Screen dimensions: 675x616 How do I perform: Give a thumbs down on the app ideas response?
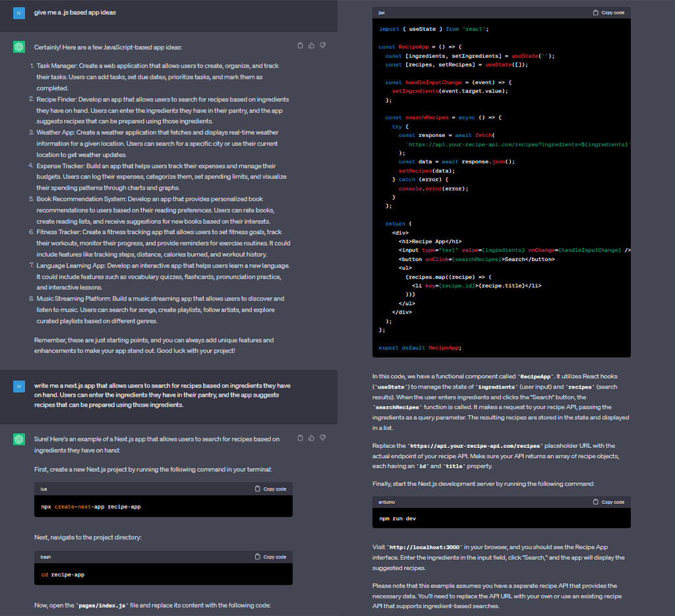(x=323, y=45)
